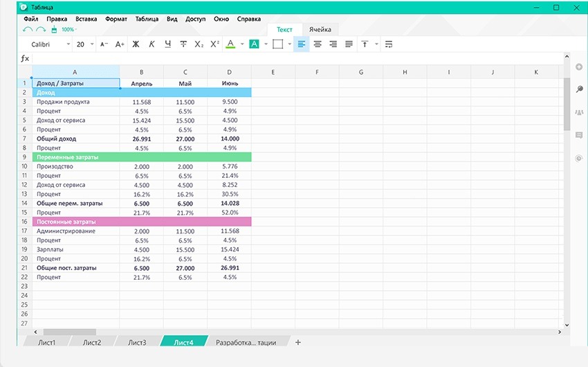Switch to the Ячейка tab

pyautogui.click(x=320, y=29)
